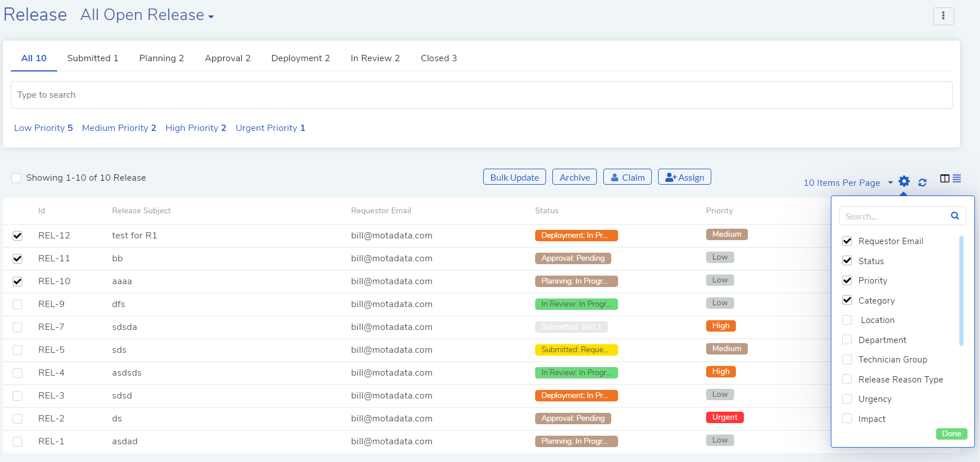Image resolution: width=980 pixels, height=462 pixels.
Task: Filter by Urgent Priority 1
Action: (x=270, y=128)
